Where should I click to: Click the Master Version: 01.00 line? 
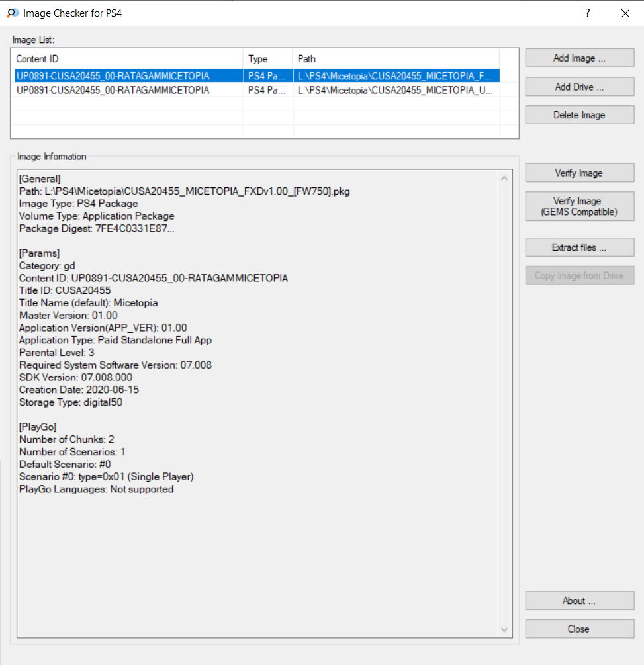pyautogui.click(x=68, y=315)
